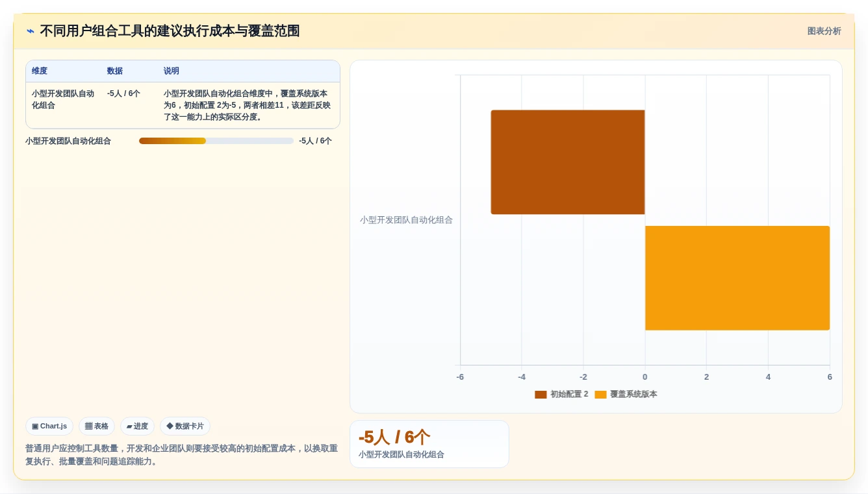Click the blue icon beside the chart title
The height and width of the screenshot is (494, 868).
coord(31,31)
